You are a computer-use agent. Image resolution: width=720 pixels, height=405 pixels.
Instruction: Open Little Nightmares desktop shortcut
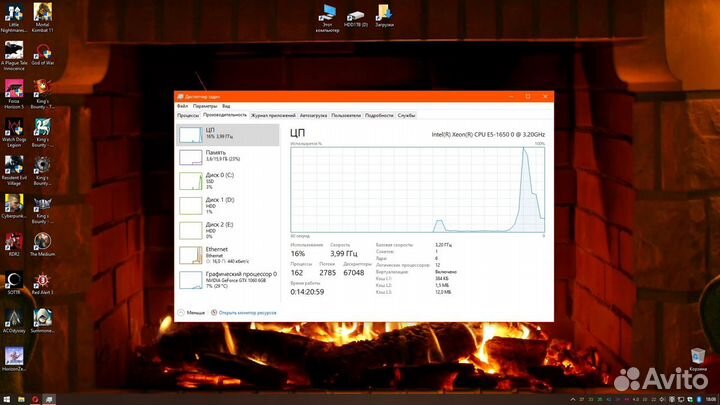(x=14, y=18)
